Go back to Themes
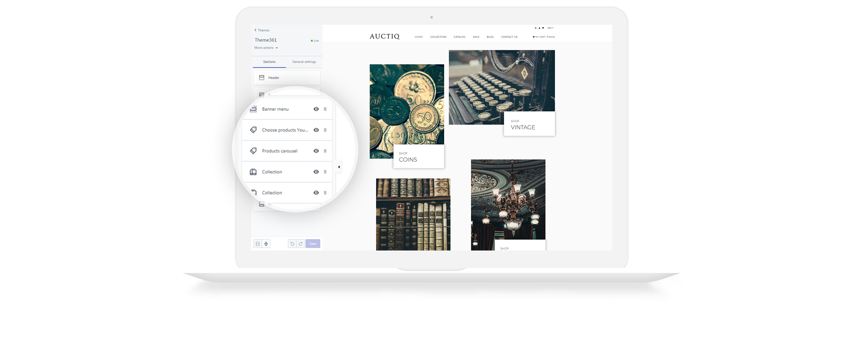 click(x=262, y=30)
